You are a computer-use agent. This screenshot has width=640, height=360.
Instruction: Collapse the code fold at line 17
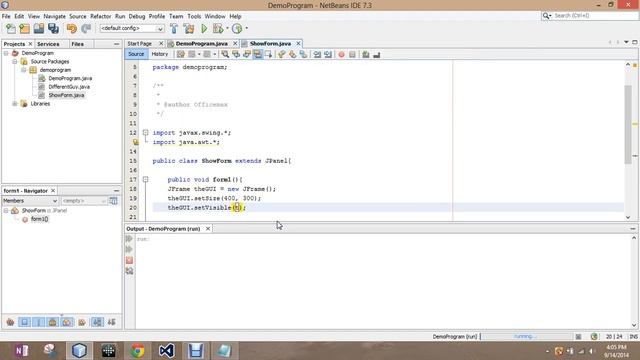(145, 179)
